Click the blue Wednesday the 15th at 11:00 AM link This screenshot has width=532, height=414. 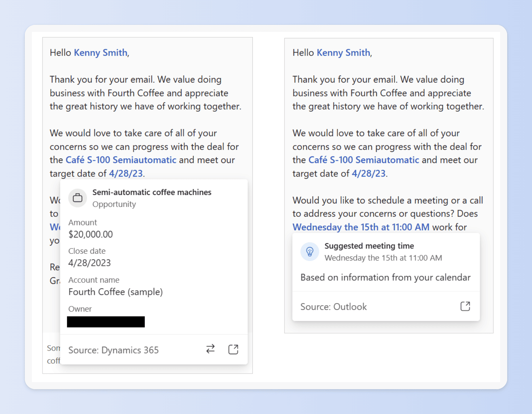click(361, 227)
